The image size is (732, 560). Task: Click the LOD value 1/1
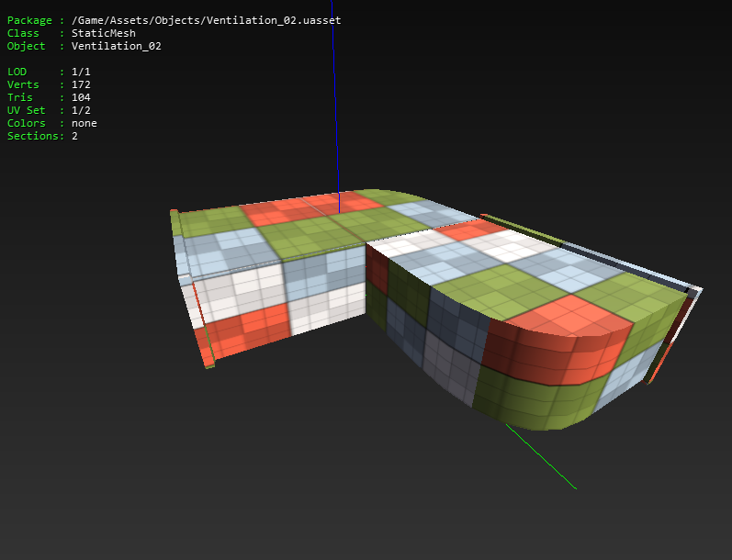coord(81,72)
